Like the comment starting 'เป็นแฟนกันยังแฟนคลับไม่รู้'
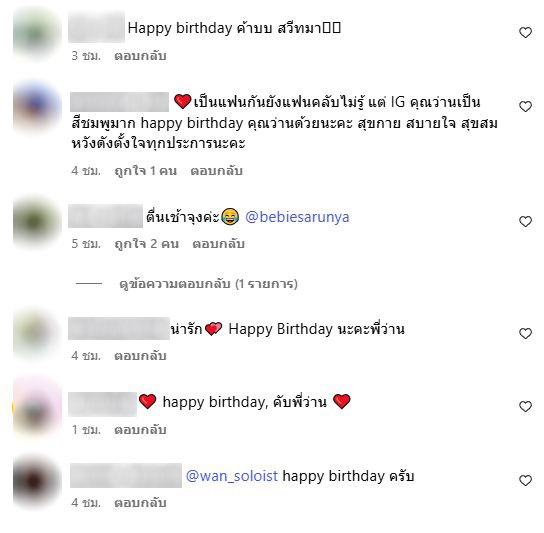 coord(525,106)
